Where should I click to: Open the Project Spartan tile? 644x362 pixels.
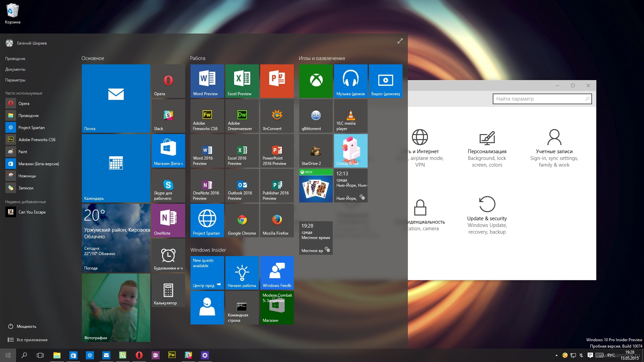207,221
